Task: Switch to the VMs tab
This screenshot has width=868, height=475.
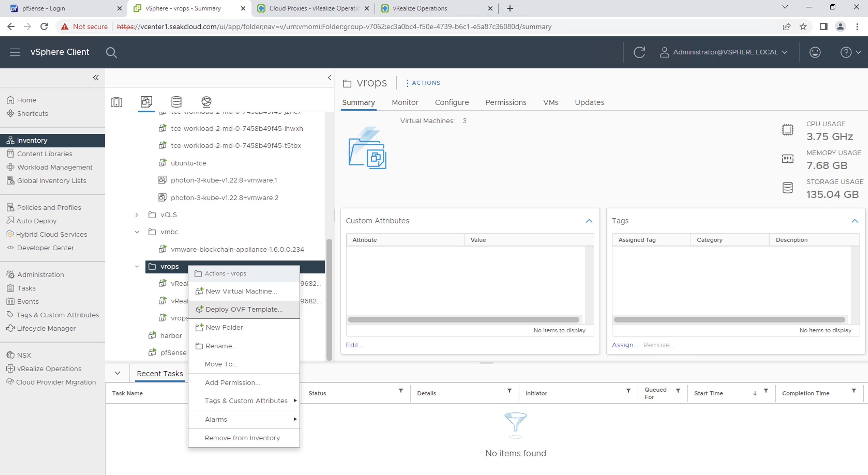Action: point(550,102)
